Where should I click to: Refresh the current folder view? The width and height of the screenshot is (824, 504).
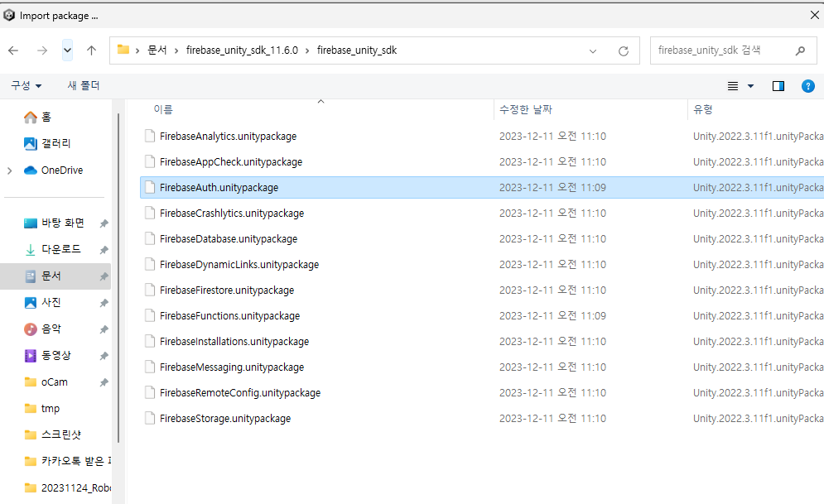pyautogui.click(x=624, y=51)
